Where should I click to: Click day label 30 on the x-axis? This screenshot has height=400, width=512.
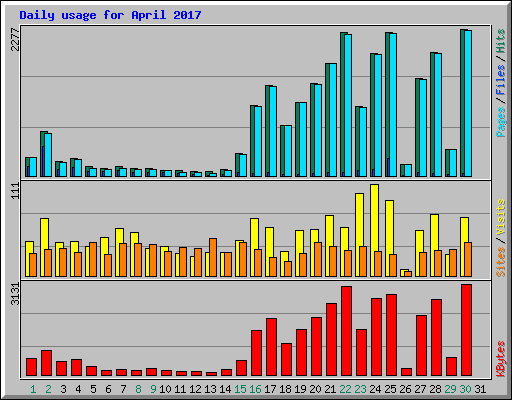coord(465,389)
